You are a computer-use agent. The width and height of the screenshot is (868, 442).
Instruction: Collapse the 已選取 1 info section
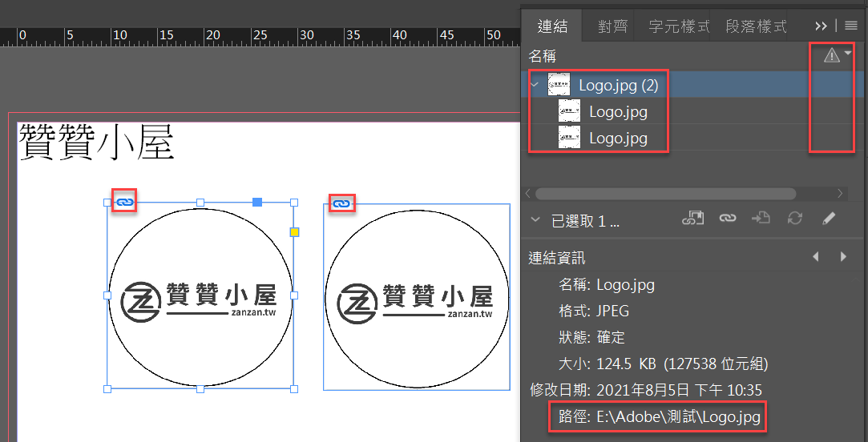point(535,219)
